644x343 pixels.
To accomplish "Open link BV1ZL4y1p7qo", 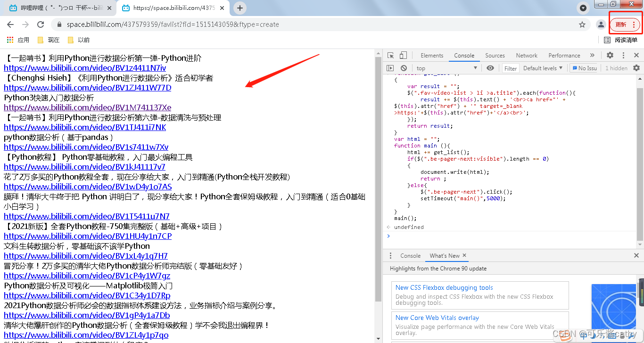I will (86, 335).
